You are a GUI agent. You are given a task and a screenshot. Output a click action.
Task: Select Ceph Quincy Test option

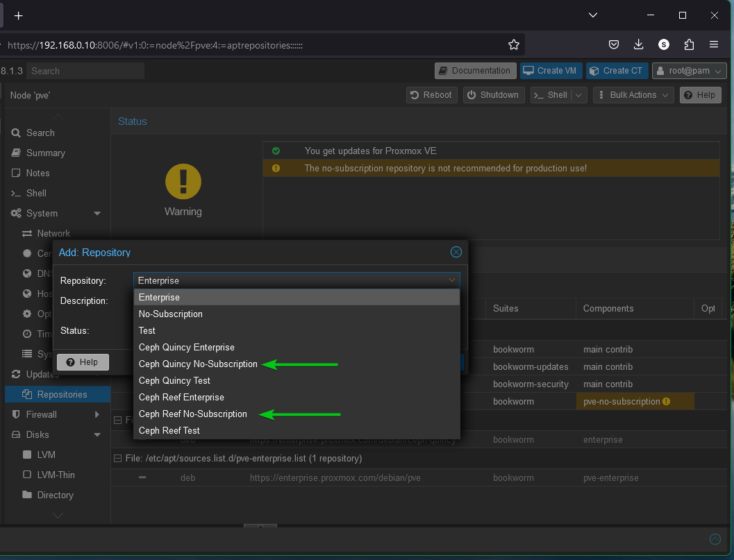[x=297, y=380]
